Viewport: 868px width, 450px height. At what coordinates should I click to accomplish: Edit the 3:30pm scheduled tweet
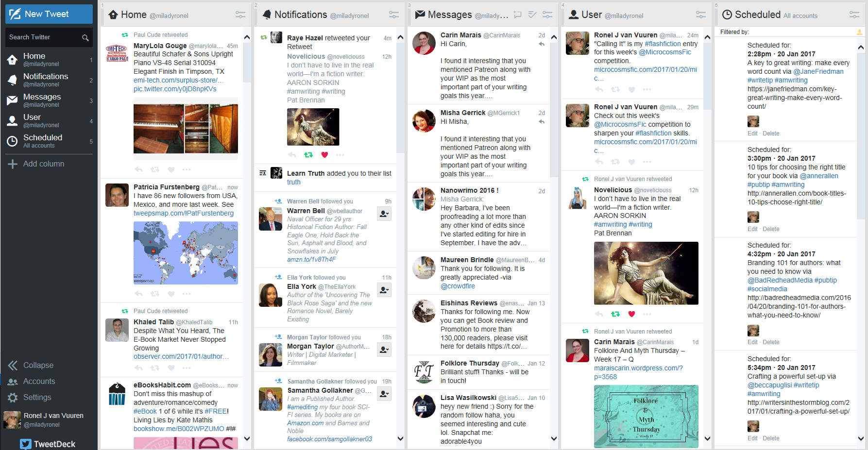[752, 229]
